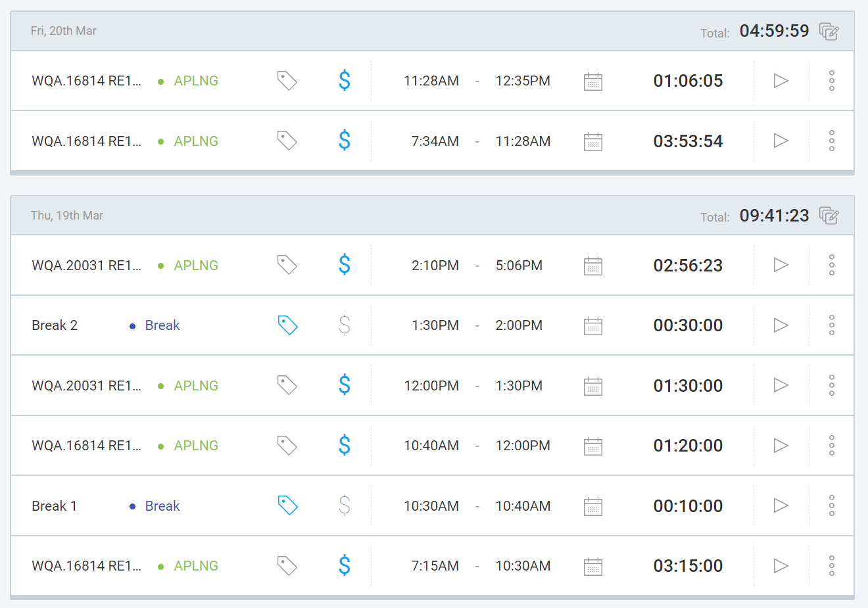Edit the 00:30:00 duration field
This screenshot has width=868, height=608.
(688, 325)
